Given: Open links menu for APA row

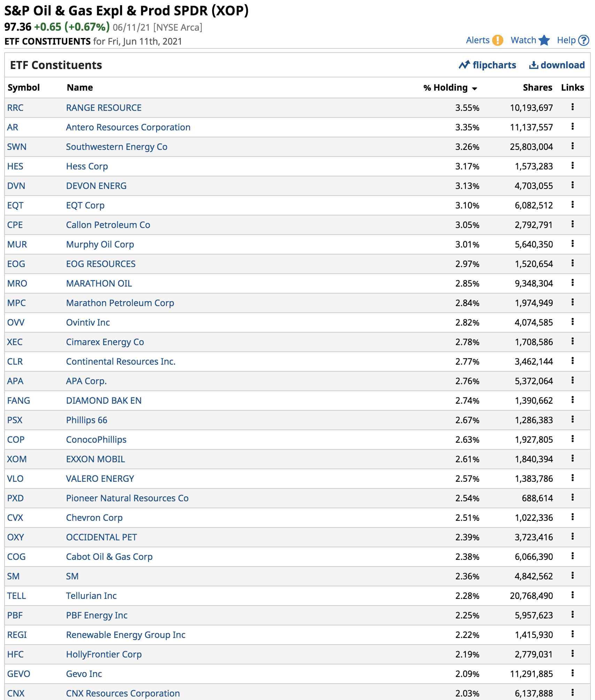Looking at the screenshot, I should pyautogui.click(x=572, y=380).
